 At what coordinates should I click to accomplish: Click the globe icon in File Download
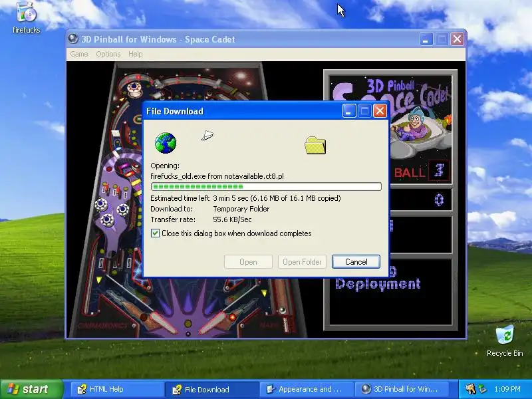pyautogui.click(x=165, y=143)
